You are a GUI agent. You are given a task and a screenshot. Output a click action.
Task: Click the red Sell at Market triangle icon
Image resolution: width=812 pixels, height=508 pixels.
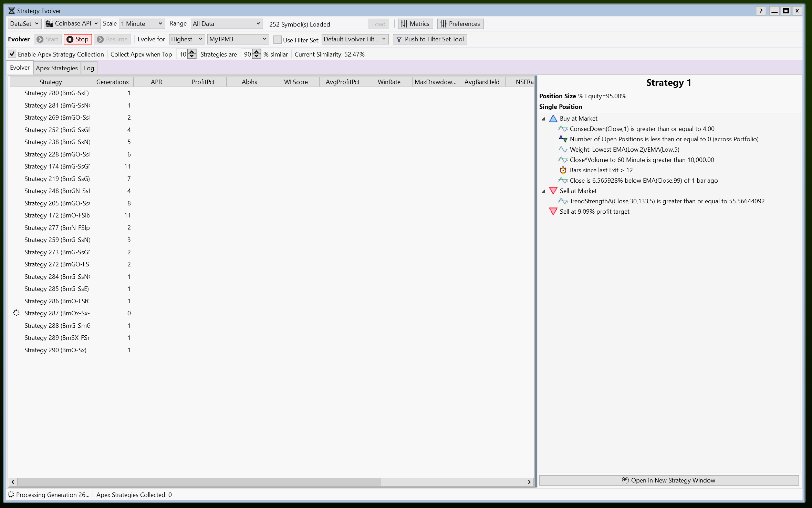(x=553, y=191)
